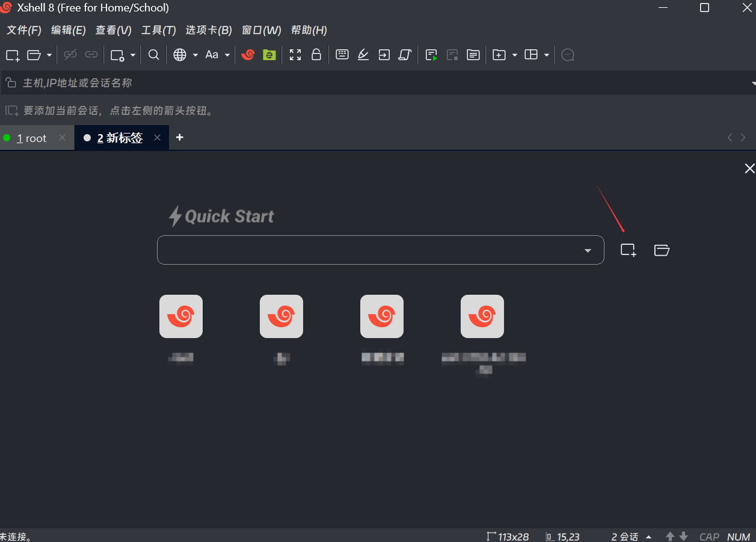Image resolution: width=756 pixels, height=542 pixels.
Task: Click the tab strip right chevron
Action: (743, 138)
